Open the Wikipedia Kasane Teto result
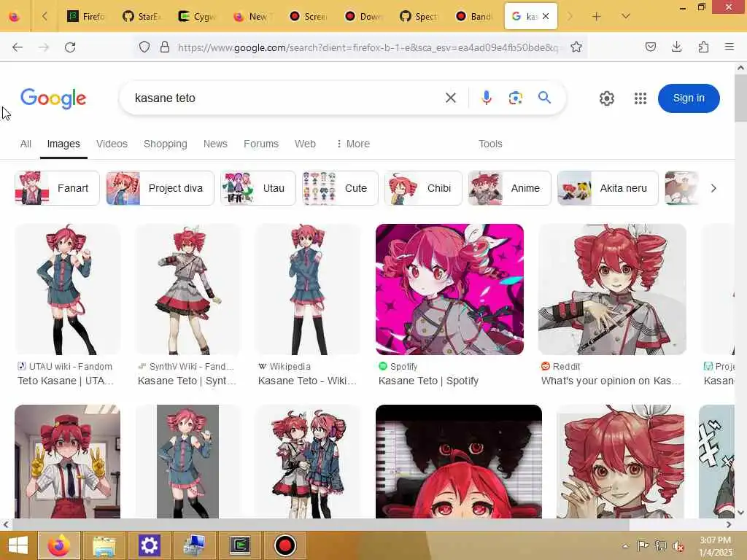The image size is (747, 560). click(307, 381)
